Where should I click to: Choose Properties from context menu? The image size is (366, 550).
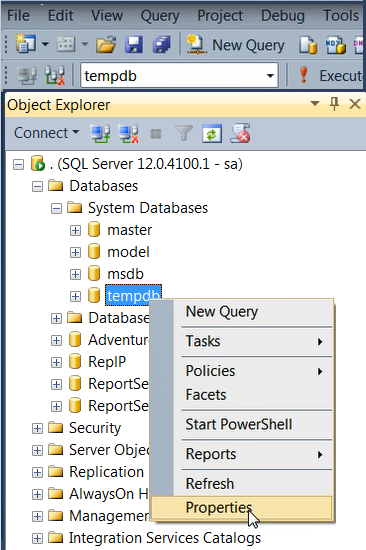tap(242, 508)
